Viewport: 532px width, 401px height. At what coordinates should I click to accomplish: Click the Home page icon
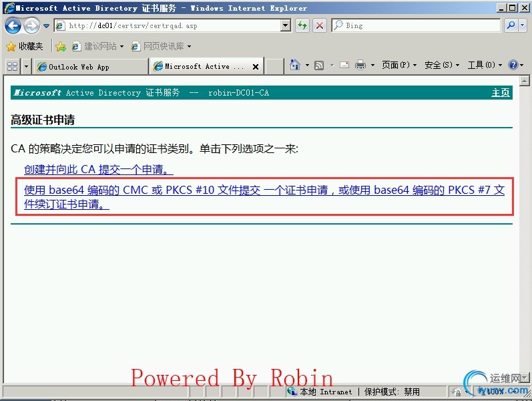[295, 65]
